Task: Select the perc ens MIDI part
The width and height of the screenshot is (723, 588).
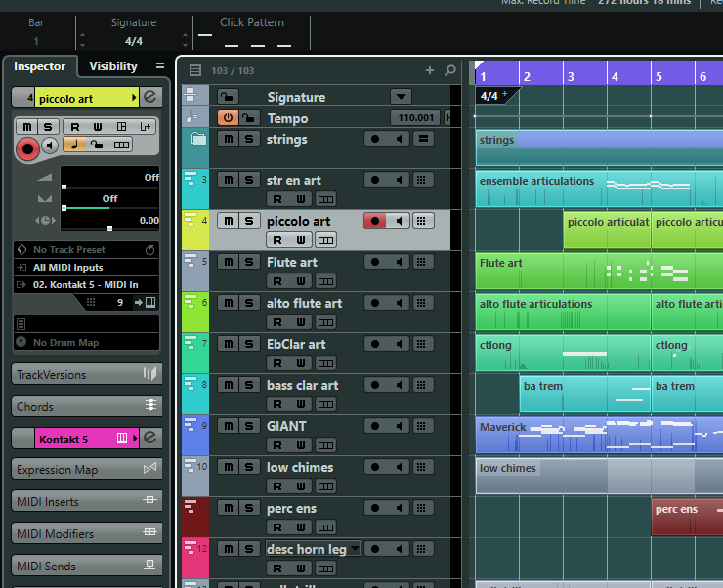Action: pyautogui.click(x=687, y=517)
